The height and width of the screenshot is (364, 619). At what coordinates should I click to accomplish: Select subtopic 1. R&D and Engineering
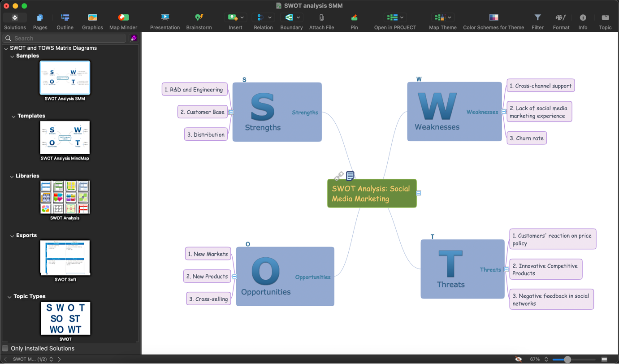click(195, 89)
